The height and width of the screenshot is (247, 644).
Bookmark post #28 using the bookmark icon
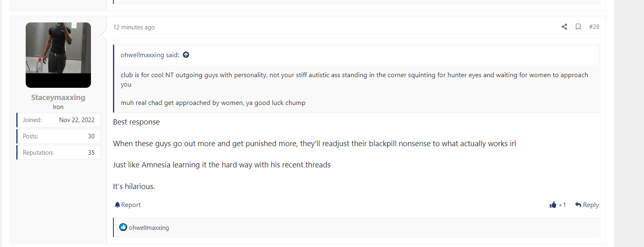(x=578, y=27)
